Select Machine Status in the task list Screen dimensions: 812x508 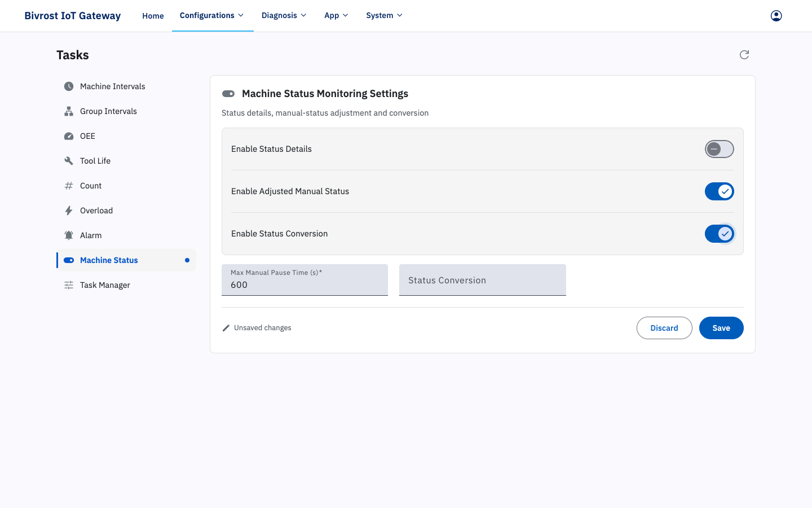(126, 260)
